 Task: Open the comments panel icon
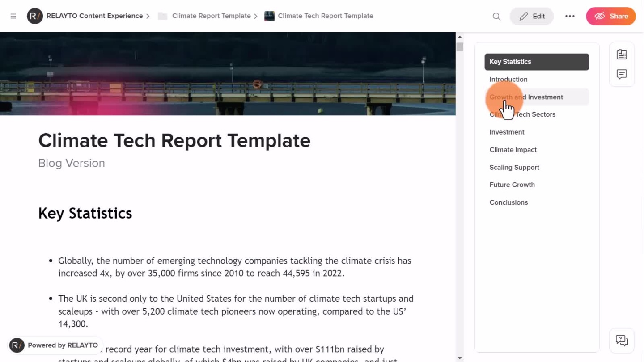tap(622, 74)
